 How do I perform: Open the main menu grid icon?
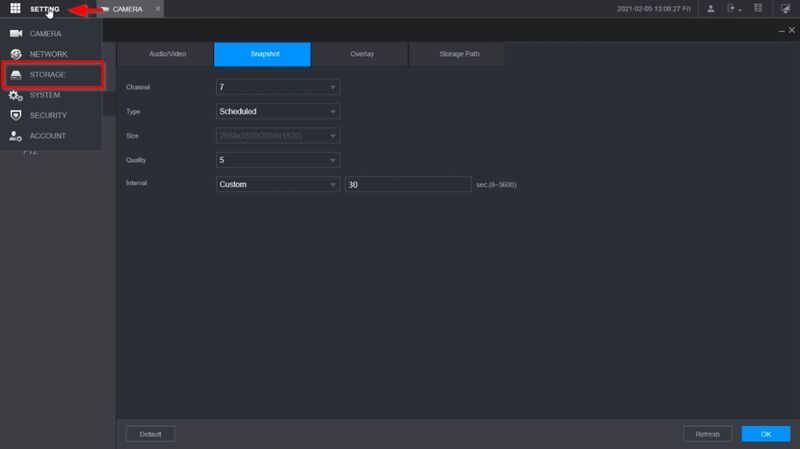pyautogui.click(x=15, y=8)
